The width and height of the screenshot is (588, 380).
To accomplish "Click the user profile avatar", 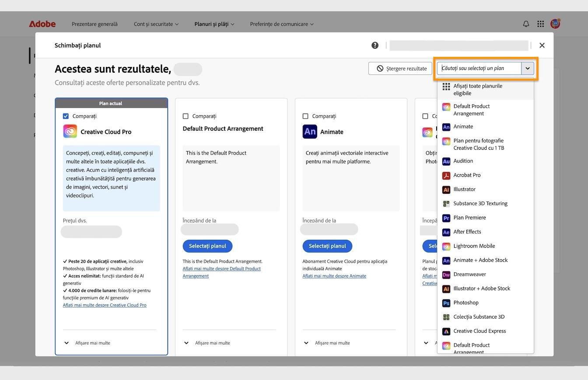I will (x=555, y=24).
